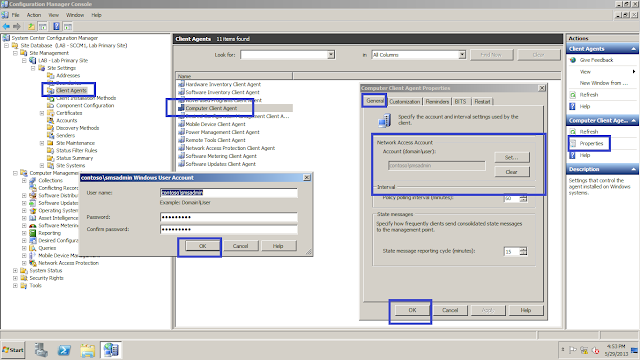The height and width of the screenshot is (360, 640).
Task: Select Status Filter Rules tree node
Action: 77,150
